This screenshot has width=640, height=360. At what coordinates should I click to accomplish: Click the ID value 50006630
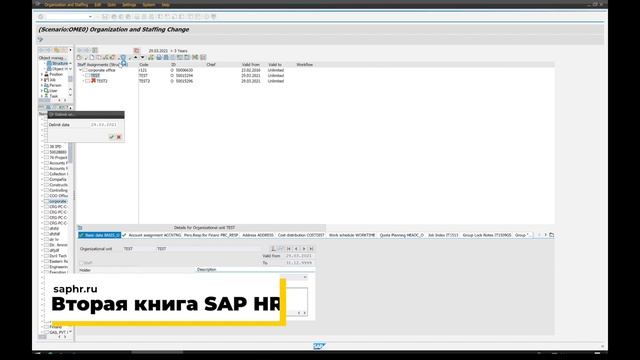click(x=184, y=70)
